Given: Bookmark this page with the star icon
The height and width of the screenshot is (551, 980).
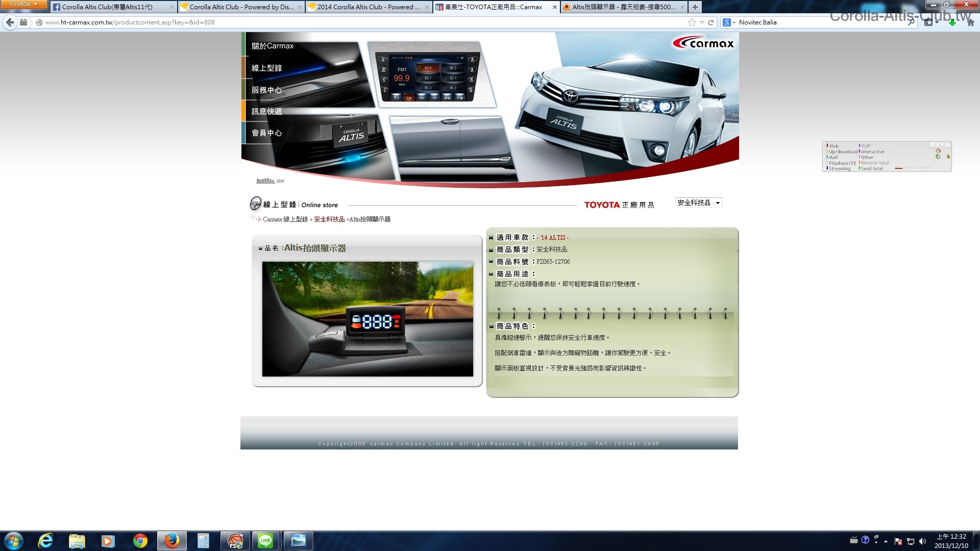Looking at the screenshot, I should pos(692,22).
